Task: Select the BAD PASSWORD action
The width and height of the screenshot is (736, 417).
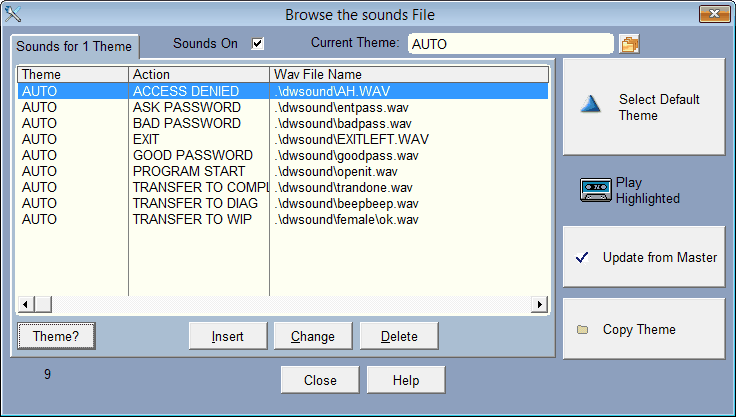Action: coord(187,123)
